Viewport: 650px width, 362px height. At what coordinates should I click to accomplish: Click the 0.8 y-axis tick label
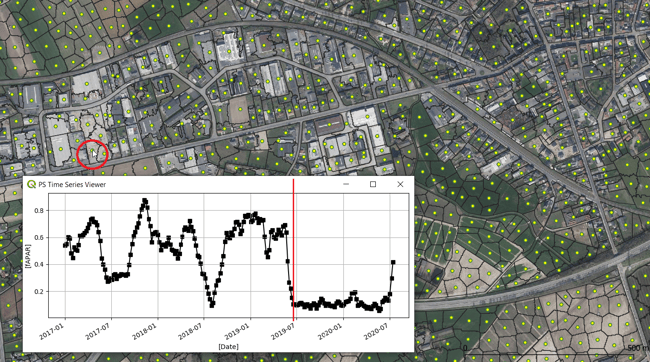coord(39,211)
